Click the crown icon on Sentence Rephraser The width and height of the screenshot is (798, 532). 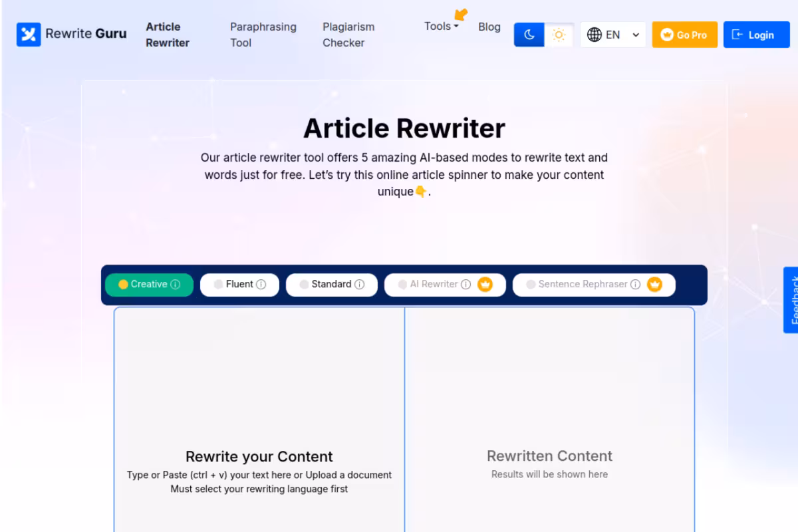tap(655, 285)
